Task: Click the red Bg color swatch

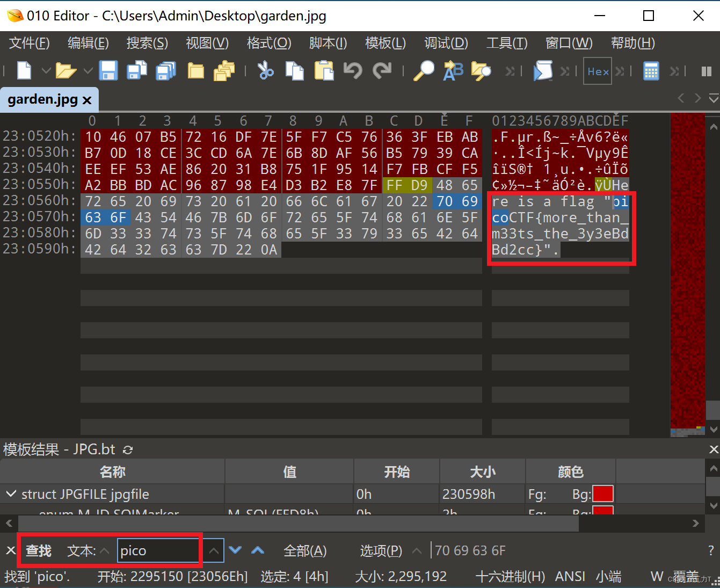Action: 603,493
